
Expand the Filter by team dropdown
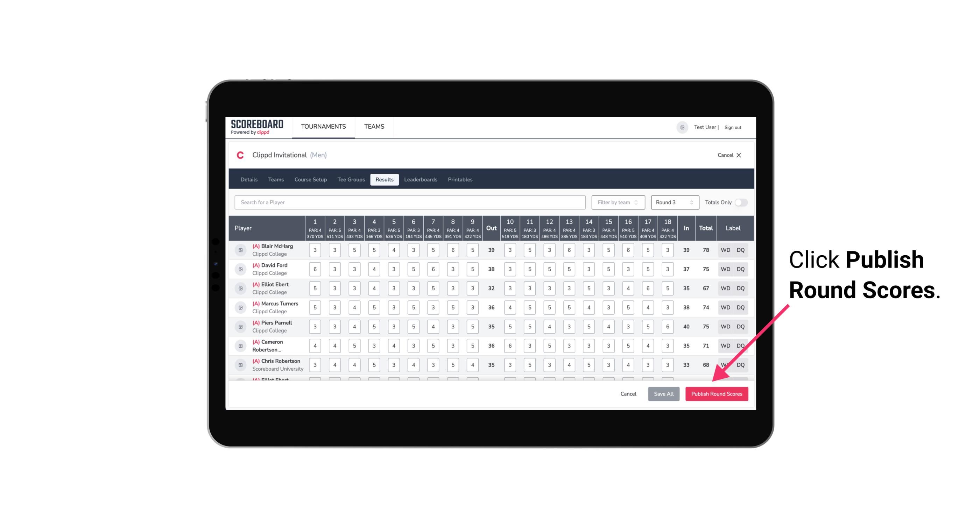617,202
